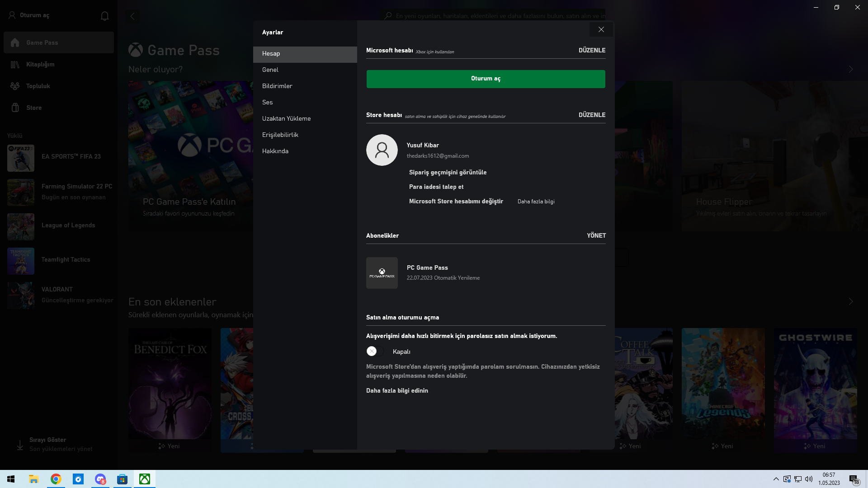Open Topluluk community section
The width and height of the screenshot is (868, 488).
pyautogui.click(x=38, y=86)
